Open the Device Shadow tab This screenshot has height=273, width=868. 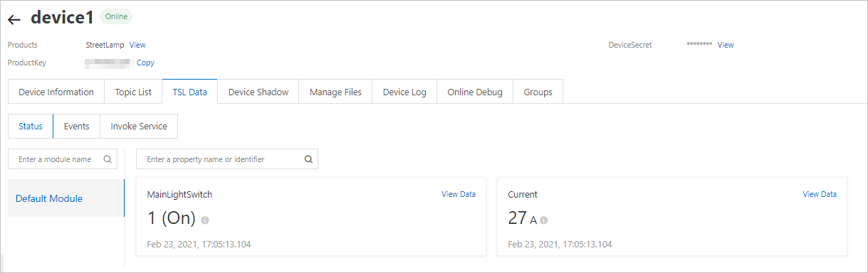[258, 92]
